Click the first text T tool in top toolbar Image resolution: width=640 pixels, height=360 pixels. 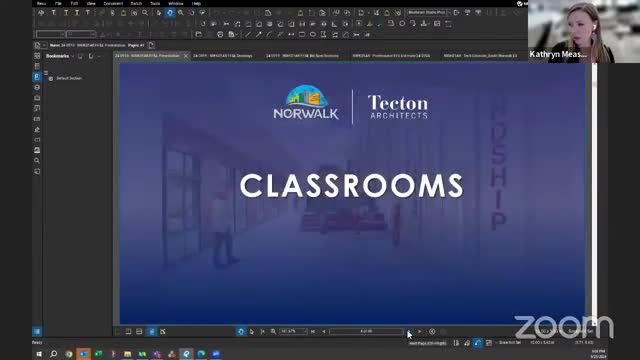coord(54,13)
